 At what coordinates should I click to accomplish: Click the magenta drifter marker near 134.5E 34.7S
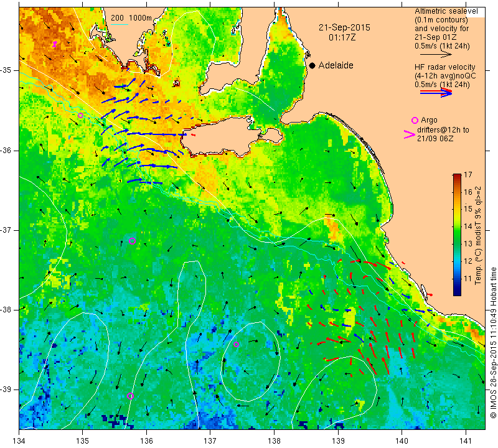pos(55,44)
